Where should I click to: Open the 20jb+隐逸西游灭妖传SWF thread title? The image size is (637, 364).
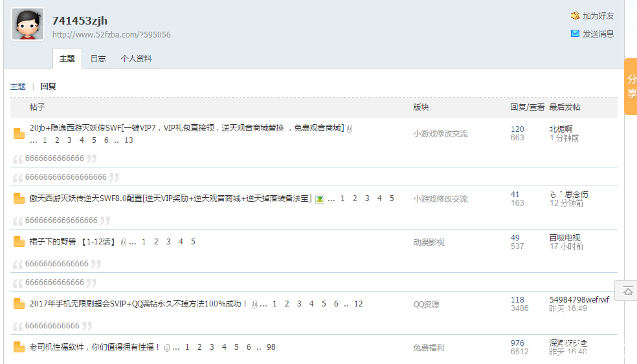[x=186, y=128]
